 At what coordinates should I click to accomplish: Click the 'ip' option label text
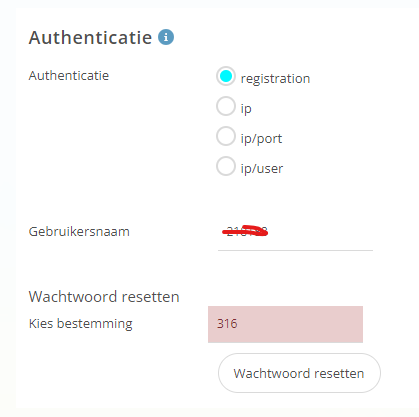tap(246, 109)
